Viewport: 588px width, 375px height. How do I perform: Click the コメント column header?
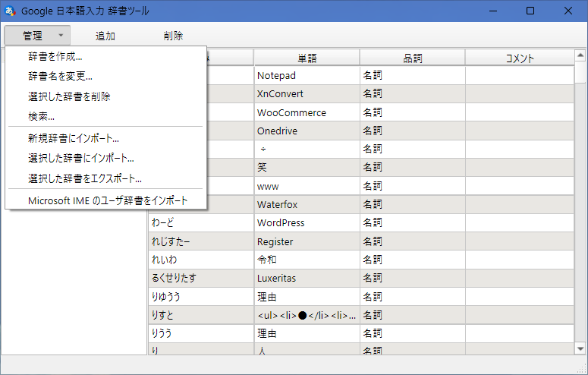pos(520,58)
